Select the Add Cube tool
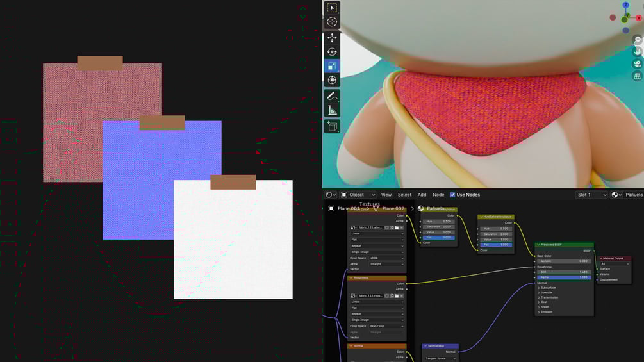This screenshot has width=644, height=362. click(332, 126)
